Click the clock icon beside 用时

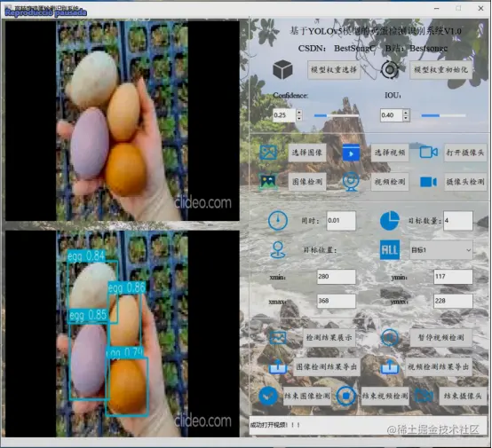[278, 220]
